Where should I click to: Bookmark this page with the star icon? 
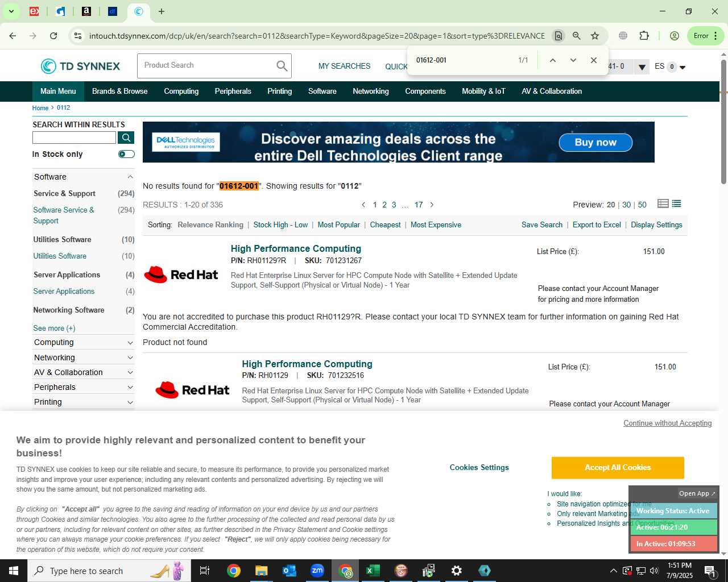pos(595,36)
